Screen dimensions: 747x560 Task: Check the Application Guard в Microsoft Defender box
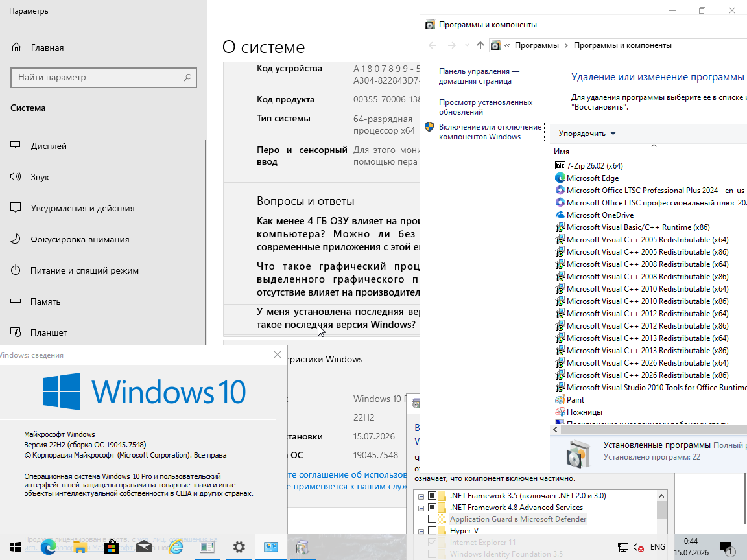[x=432, y=519]
